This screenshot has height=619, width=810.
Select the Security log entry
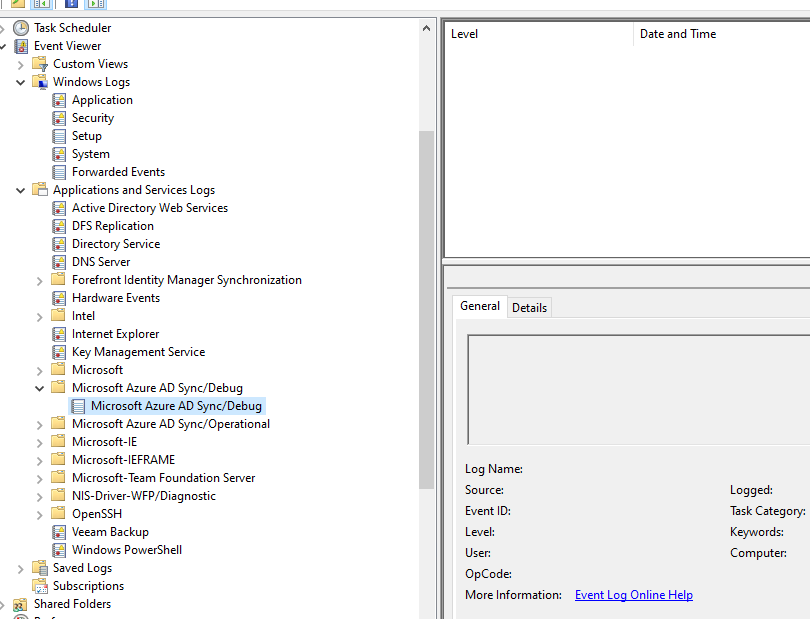[x=92, y=118]
